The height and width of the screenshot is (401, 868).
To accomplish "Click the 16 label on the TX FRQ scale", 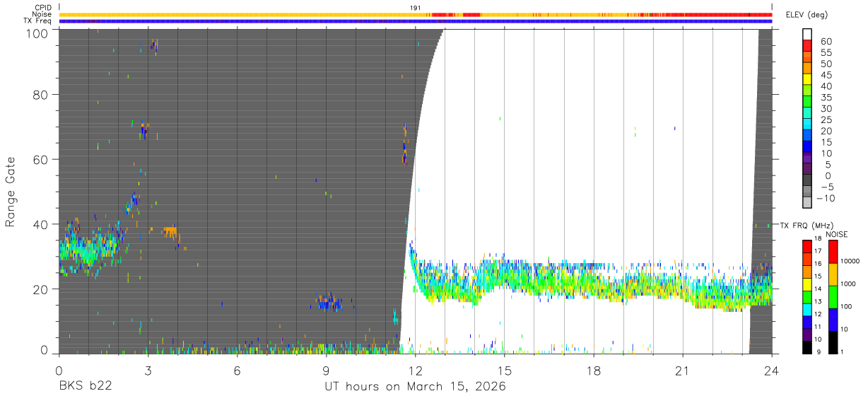I will click(x=817, y=263).
